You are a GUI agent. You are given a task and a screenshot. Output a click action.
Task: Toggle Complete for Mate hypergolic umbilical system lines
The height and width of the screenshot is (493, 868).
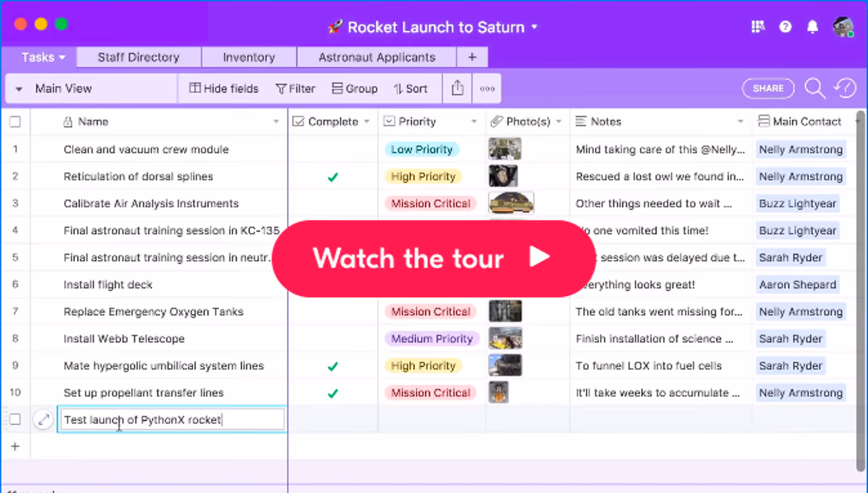click(332, 366)
